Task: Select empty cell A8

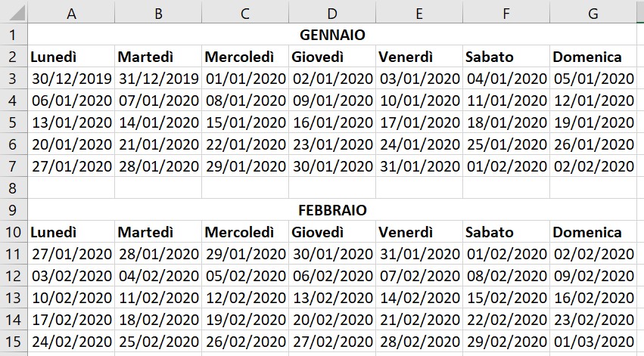Action: pyautogui.click(x=71, y=188)
